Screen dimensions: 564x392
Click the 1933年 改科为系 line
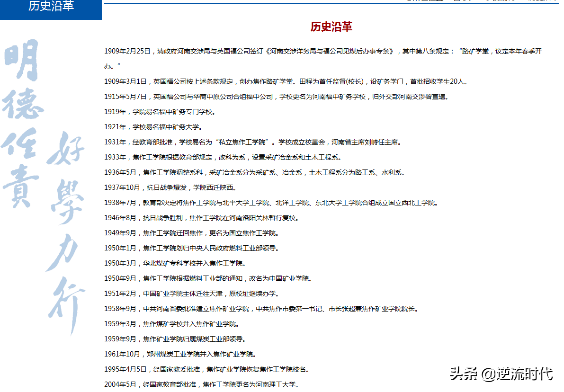tap(224, 157)
